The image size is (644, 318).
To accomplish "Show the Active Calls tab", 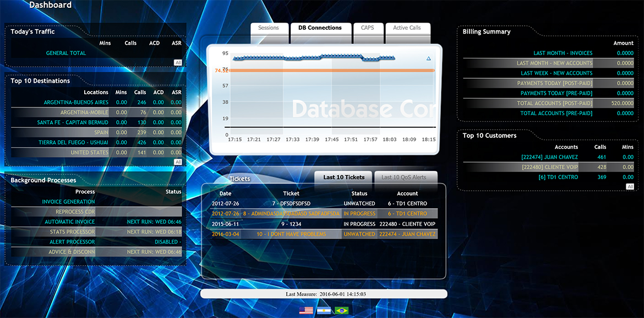I will point(407,28).
